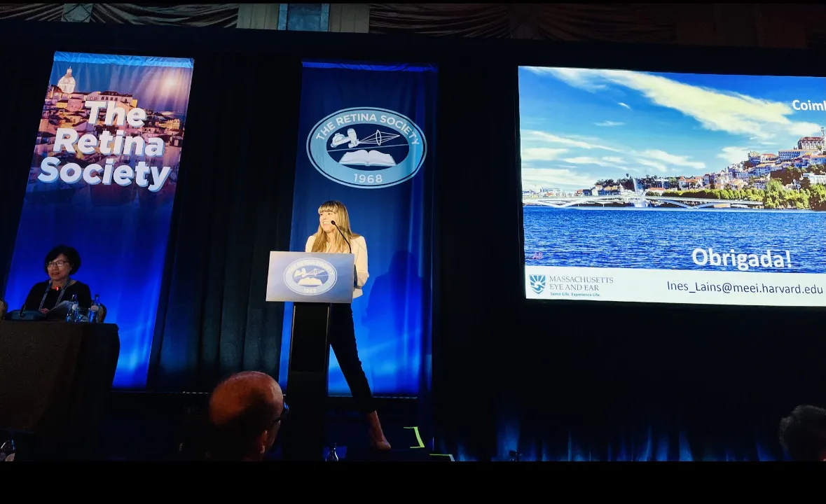Click the Massachusetts Eye and Ear shield logo

tap(537, 283)
